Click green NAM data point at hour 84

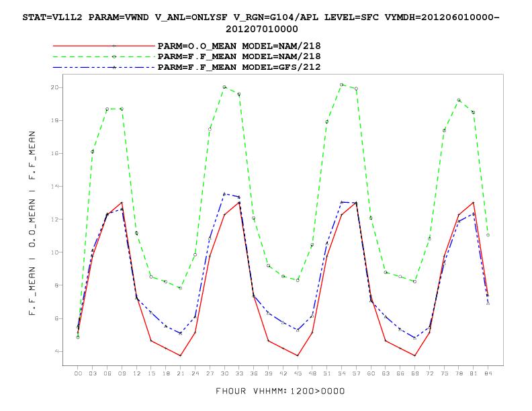pyautogui.click(x=488, y=235)
